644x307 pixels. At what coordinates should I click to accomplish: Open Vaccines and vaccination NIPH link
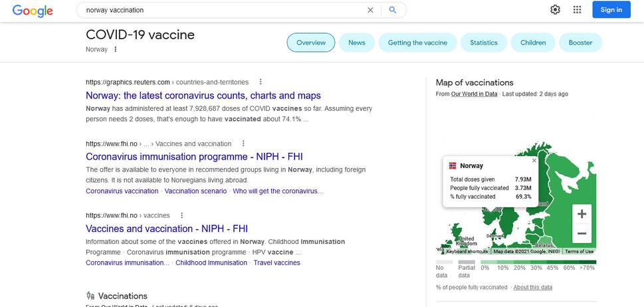coord(167,229)
